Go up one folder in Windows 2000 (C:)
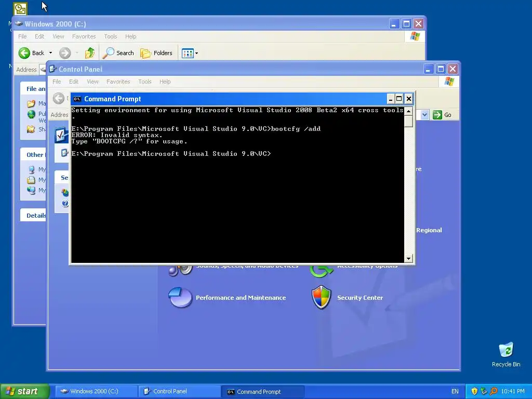 (90, 53)
